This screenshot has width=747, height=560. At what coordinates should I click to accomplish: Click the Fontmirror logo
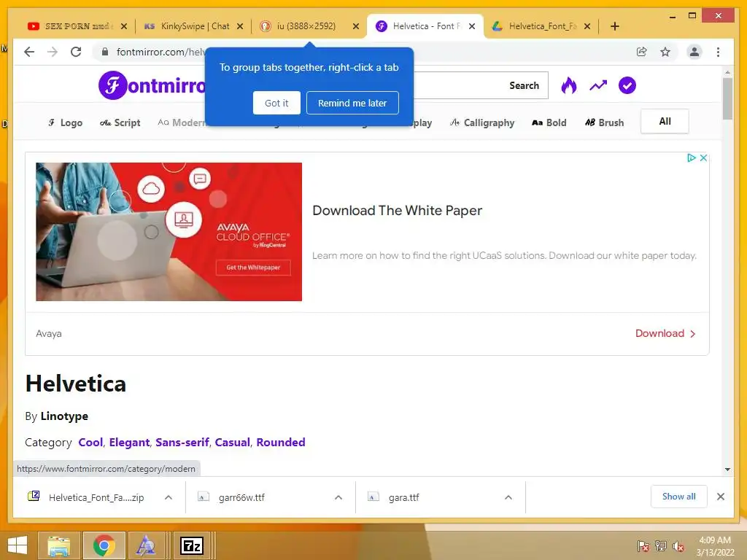tap(152, 85)
